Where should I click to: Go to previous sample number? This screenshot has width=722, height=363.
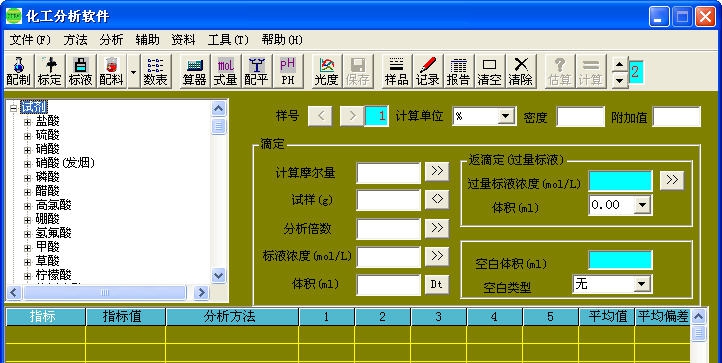(320, 116)
